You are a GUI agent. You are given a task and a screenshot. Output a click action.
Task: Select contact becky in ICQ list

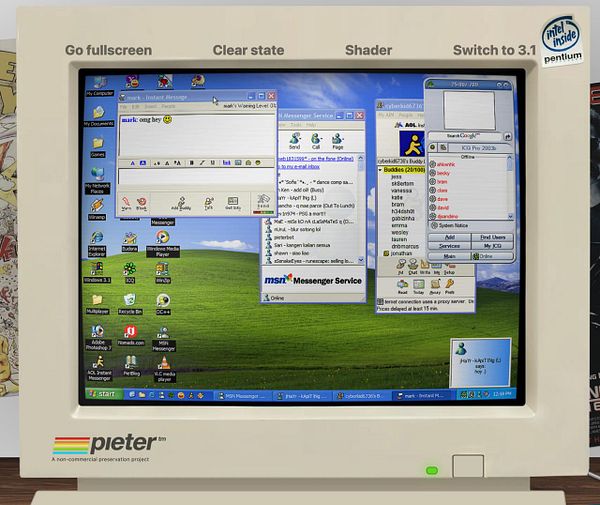click(x=443, y=173)
